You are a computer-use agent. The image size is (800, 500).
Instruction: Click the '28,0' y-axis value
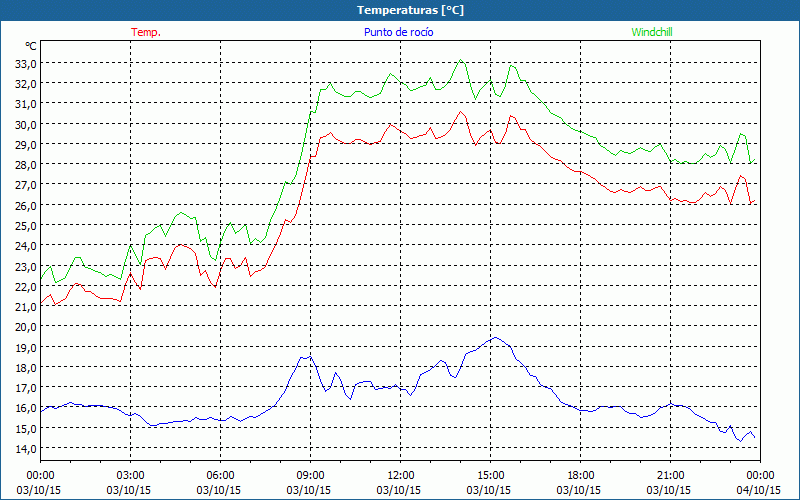tap(26, 165)
